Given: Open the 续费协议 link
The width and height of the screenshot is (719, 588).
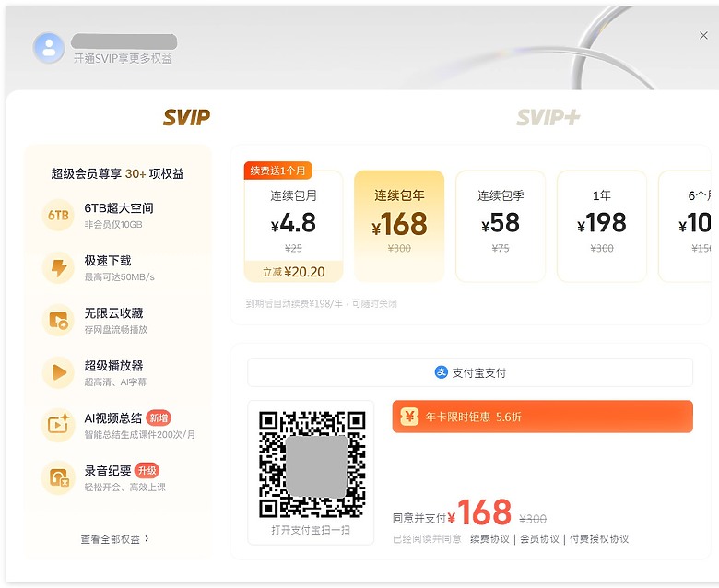Looking at the screenshot, I should pyautogui.click(x=489, y=539).
